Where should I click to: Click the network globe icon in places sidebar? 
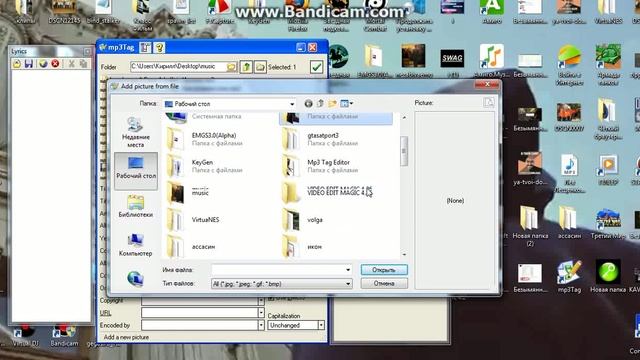click(135, 278)
